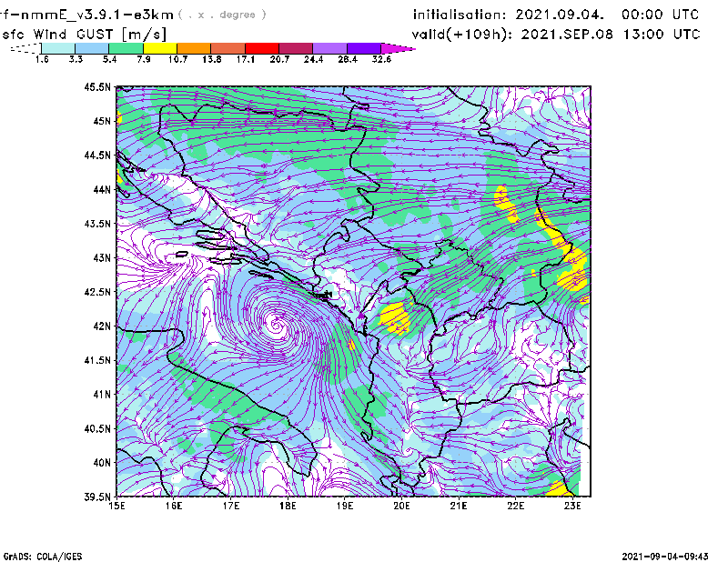Screen dimensions: 728x562
Task: Click the '17E' longitude label
Action: coord(231,506)
